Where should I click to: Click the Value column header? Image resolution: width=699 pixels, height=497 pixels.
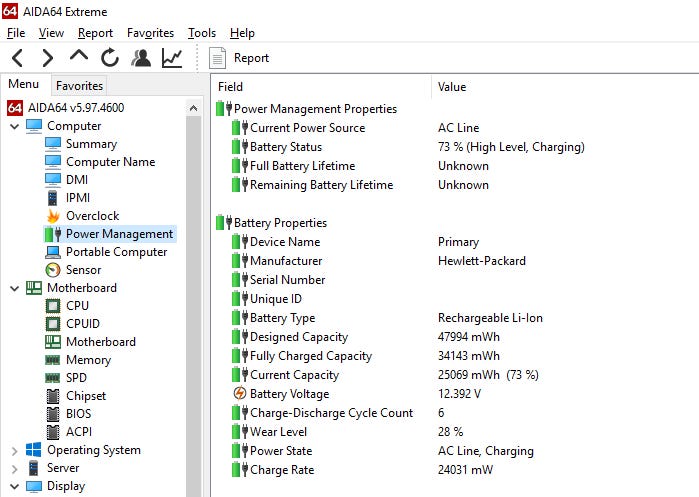452,87
